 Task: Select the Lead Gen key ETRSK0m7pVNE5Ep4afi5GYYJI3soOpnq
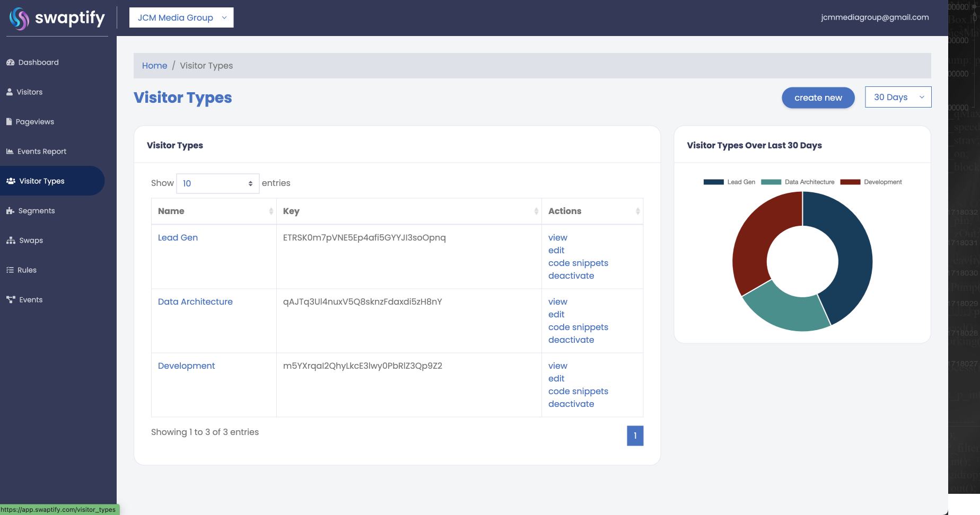click(364, 238)
